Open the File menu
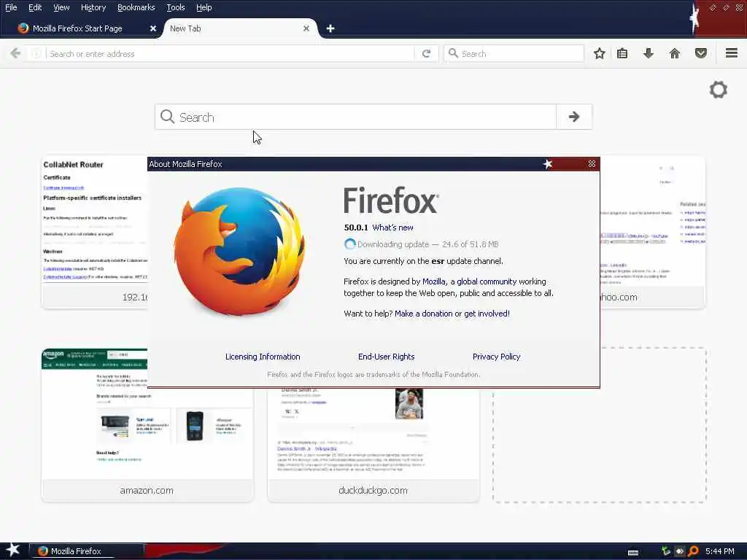 (x=11, y=7)
